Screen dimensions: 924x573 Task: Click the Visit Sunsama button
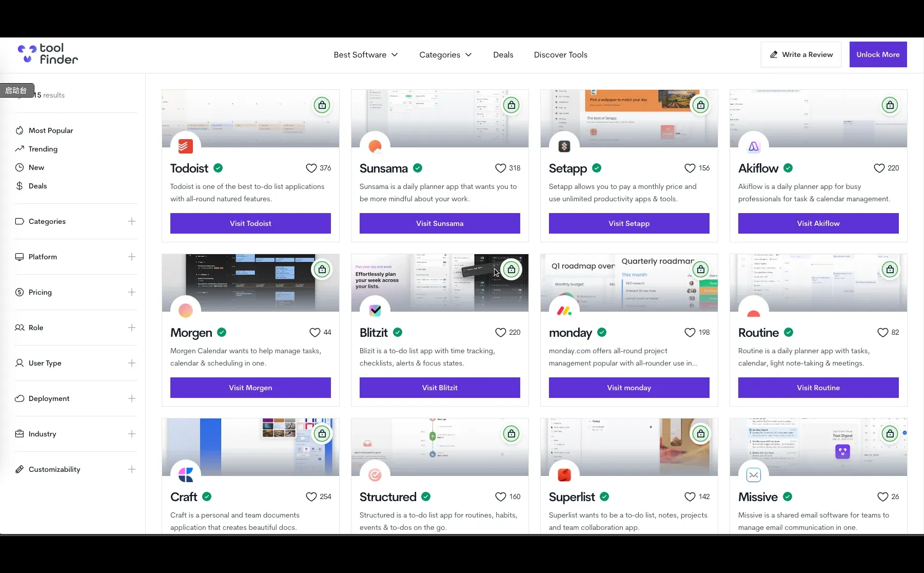(440, 223)
